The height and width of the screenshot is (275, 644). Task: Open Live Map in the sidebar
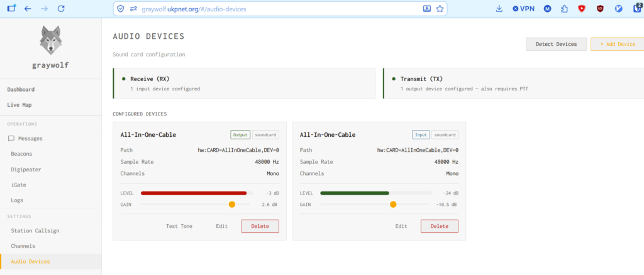coord(19,105)
